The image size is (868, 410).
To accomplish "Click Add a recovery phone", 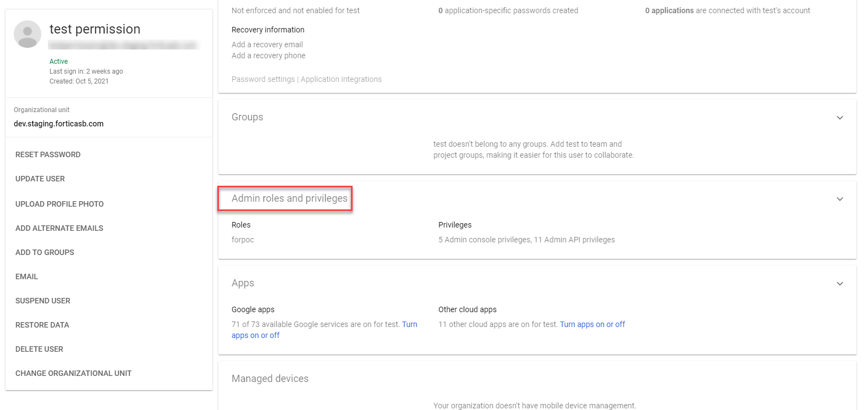I will tap(268, 55).
